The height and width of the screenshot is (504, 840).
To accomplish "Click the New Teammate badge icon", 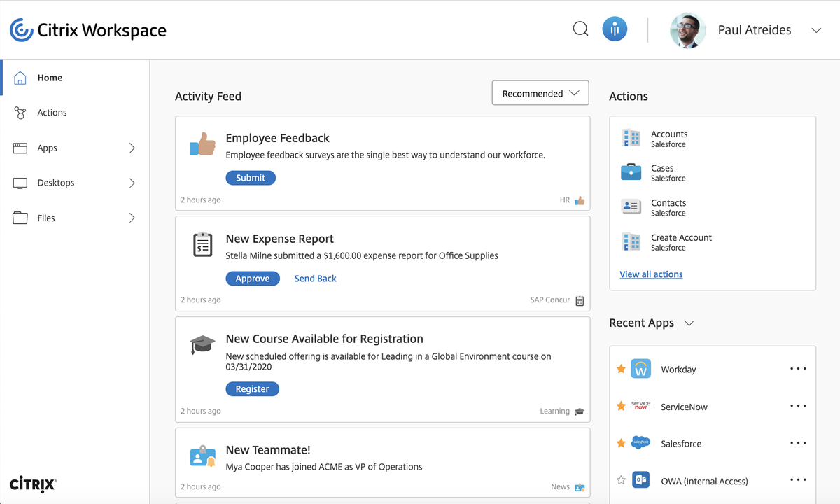I will coord(203,456).
